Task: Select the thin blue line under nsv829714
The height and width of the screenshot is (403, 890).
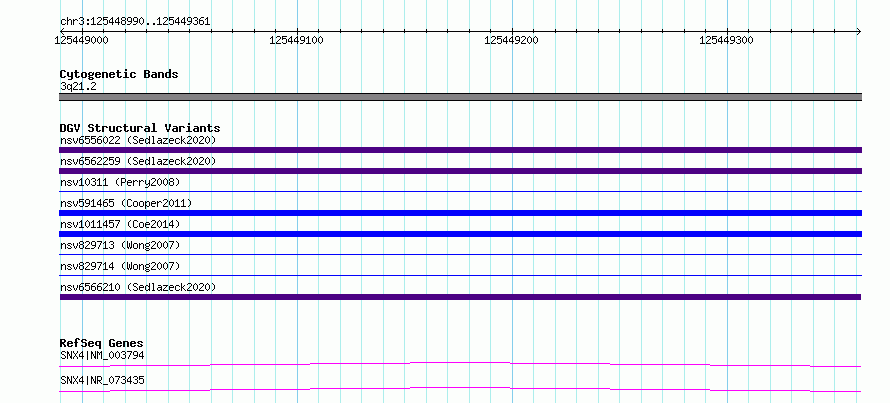Action: click(x=460, y=276)
